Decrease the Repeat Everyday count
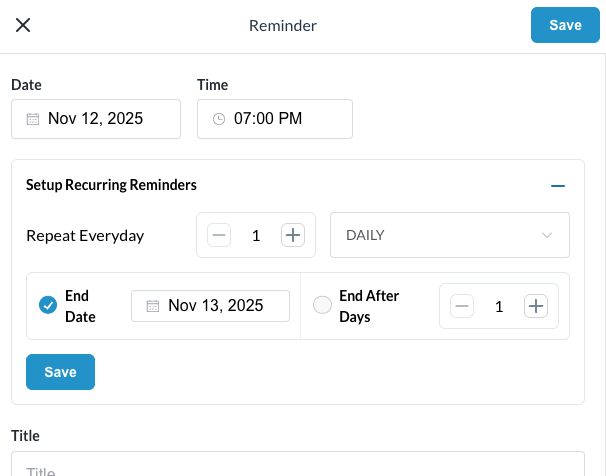This screenshot has height=476, width=606. tap(219, 236)
